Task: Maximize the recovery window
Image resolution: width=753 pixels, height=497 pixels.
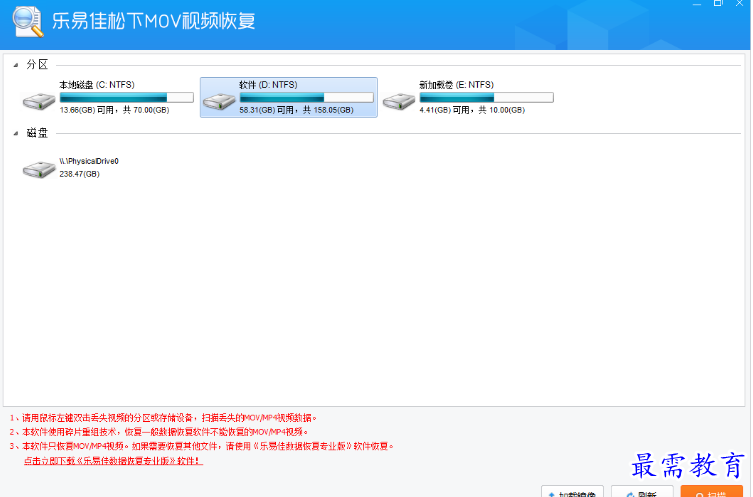Action: [x=718, y=3]
